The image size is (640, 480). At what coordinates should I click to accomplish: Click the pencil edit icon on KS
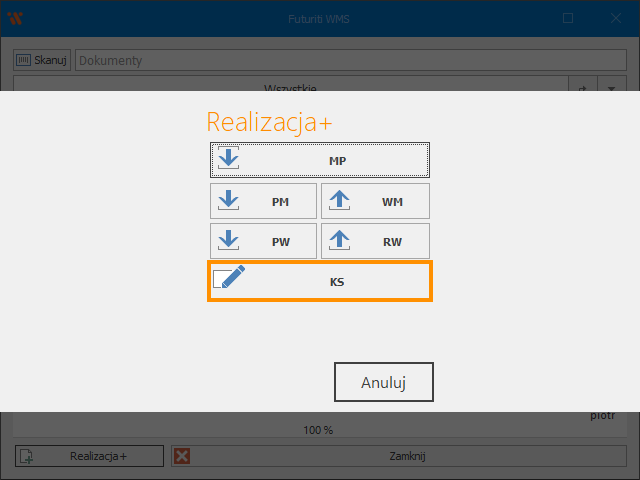(x=229, y=280)
